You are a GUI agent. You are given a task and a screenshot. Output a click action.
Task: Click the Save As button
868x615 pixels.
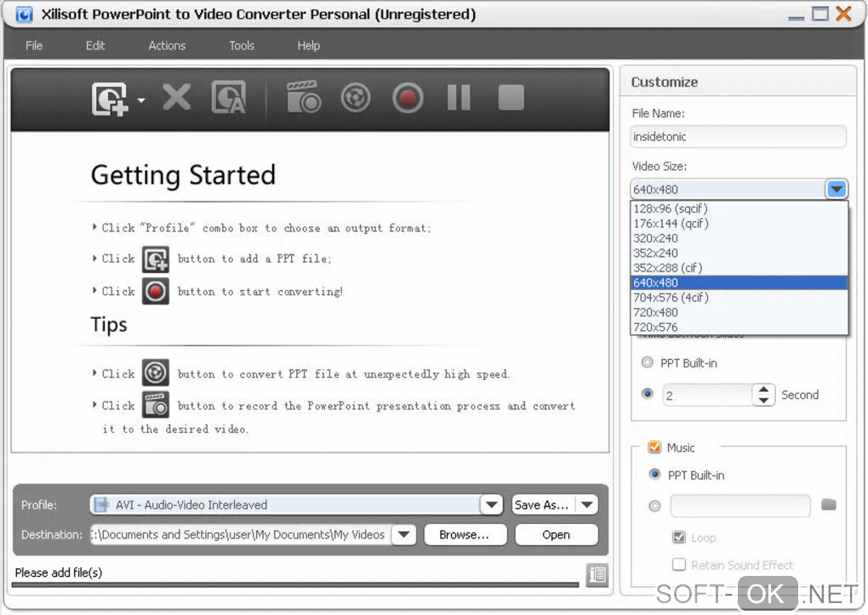pyautogui.click(x=543, y=504)
